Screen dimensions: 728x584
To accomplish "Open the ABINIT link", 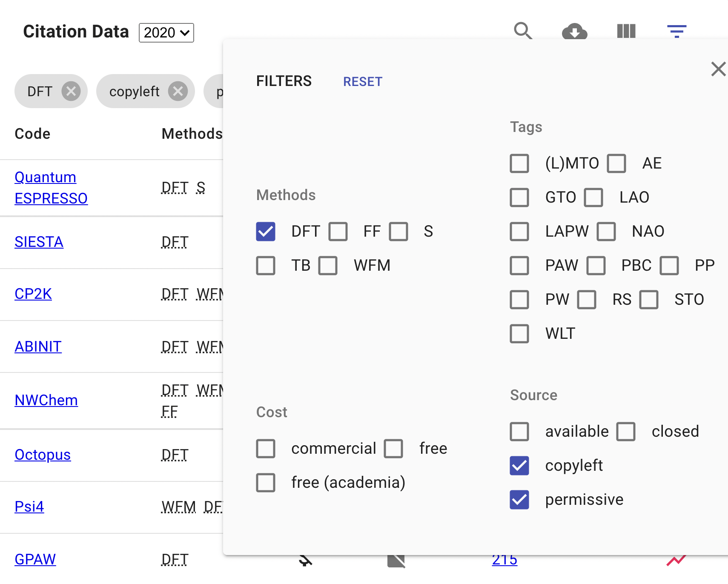I will point(38,346).
